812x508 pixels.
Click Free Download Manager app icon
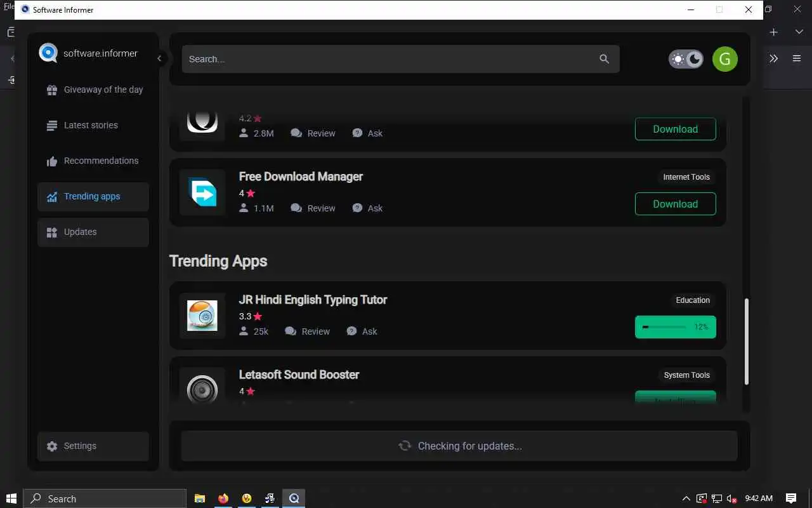click(202, 192)
